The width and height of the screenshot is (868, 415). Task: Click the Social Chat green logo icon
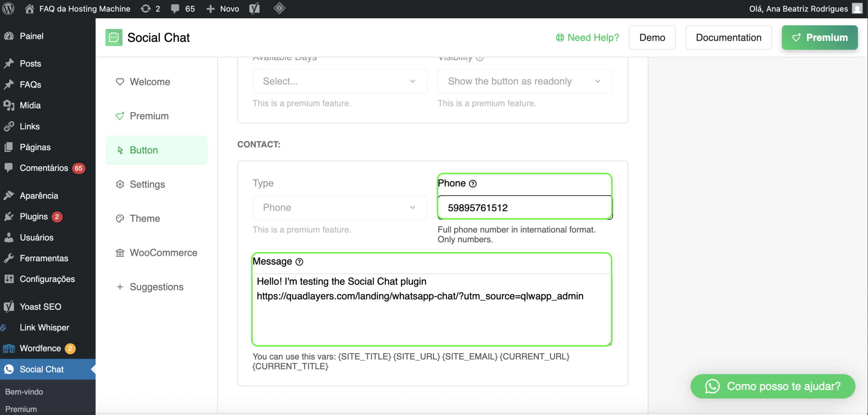(x=114, y=37)
